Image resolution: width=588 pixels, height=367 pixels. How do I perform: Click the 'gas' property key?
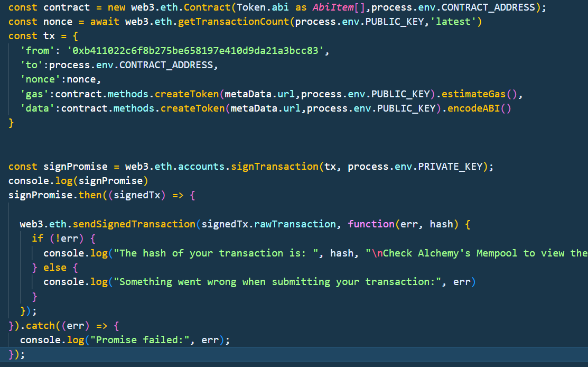click(34, 94)
